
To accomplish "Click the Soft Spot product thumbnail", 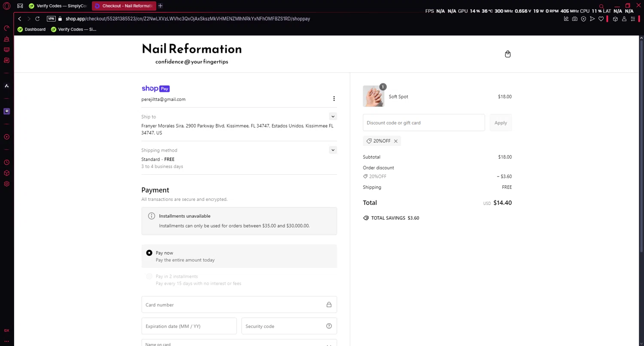I will [x=374, y=96].
